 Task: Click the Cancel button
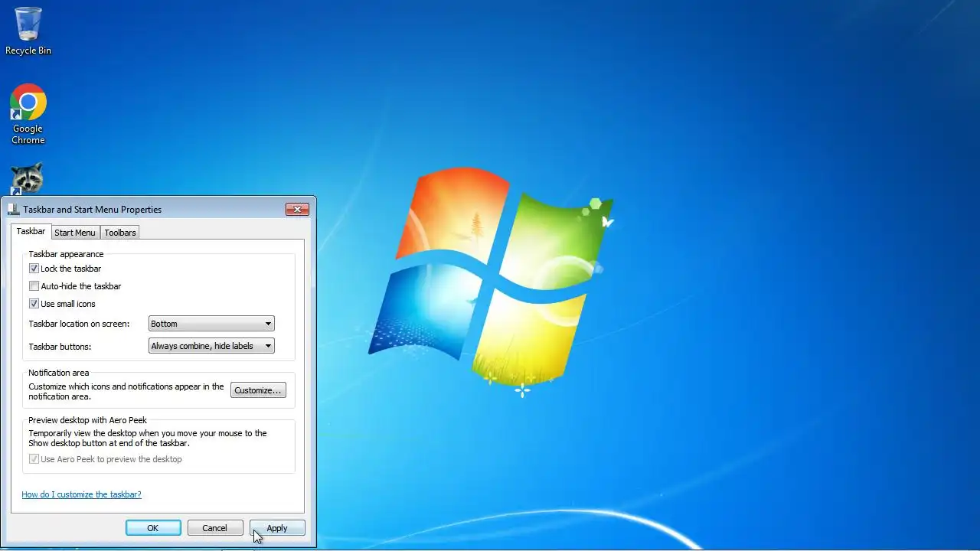coord(214,528)
